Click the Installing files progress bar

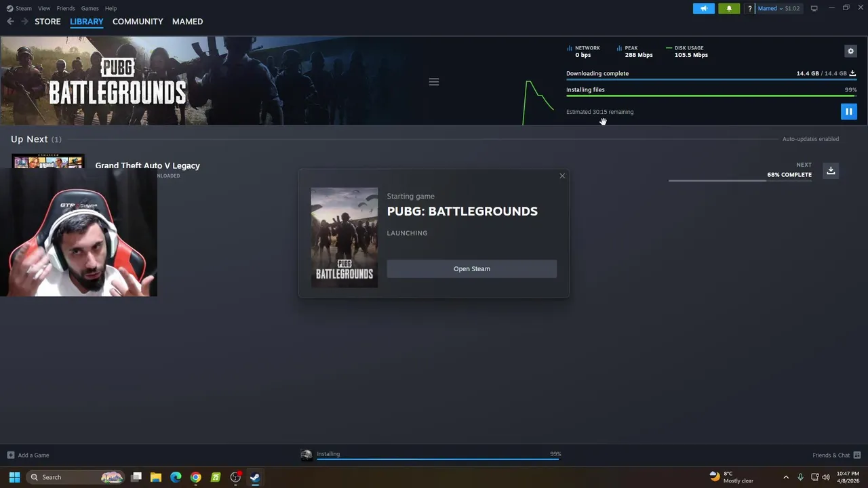point(711,96)
